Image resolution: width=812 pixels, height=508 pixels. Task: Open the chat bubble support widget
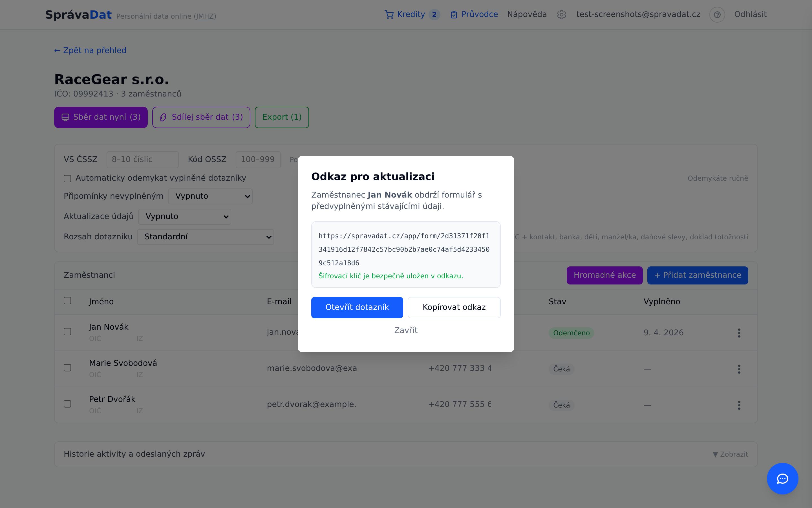point(782,478)
